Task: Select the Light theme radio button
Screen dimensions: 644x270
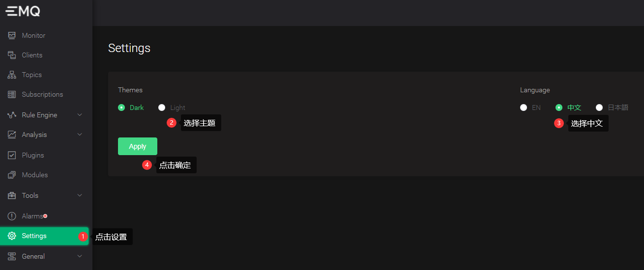Action: tap(162, 108)
